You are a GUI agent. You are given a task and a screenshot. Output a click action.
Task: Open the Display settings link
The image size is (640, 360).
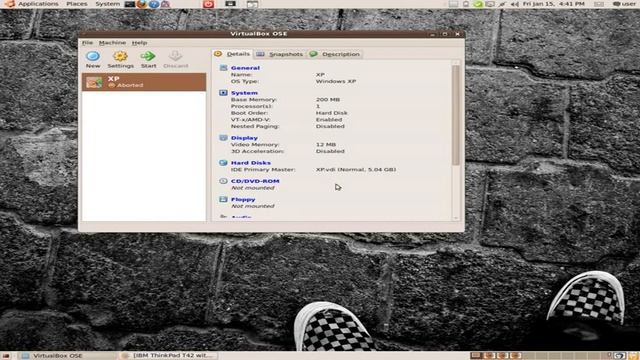click(x=244, y=138)
